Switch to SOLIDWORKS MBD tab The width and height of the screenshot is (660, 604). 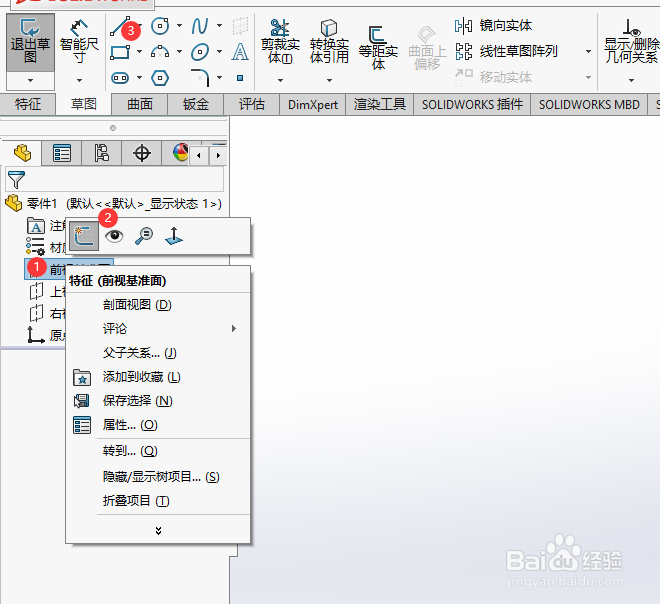589,104
